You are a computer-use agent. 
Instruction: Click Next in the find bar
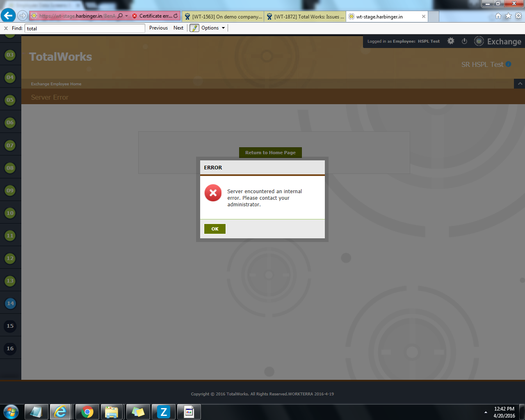(178, 28)
